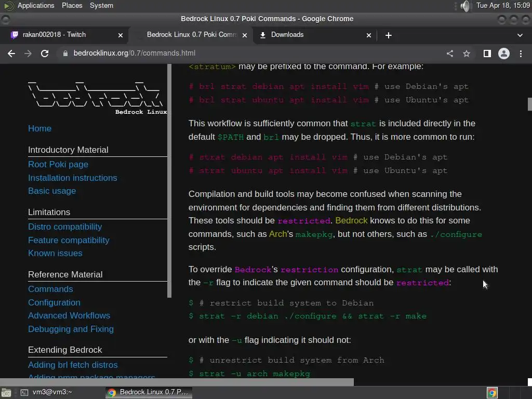This screenshot has width=532, height=399.
Task: Share this page via share icon
Action: pyautogui.click(x=450, y=54)
